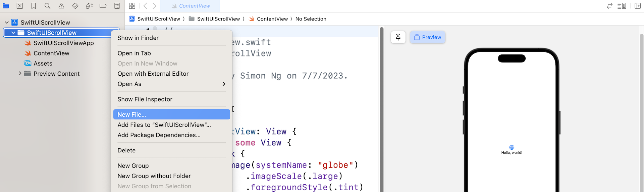
Task: Choose Show in Finder
Action: (x=171, y=38)
